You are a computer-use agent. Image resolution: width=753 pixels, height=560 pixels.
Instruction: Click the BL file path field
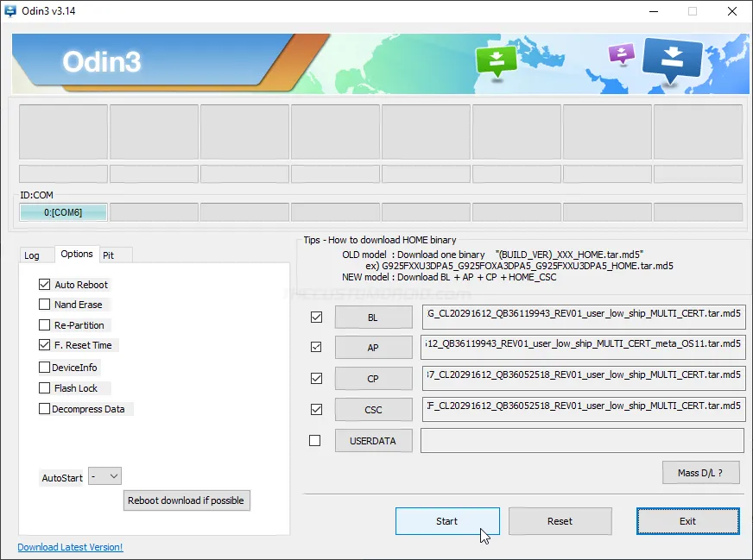(x=583, y=316)
